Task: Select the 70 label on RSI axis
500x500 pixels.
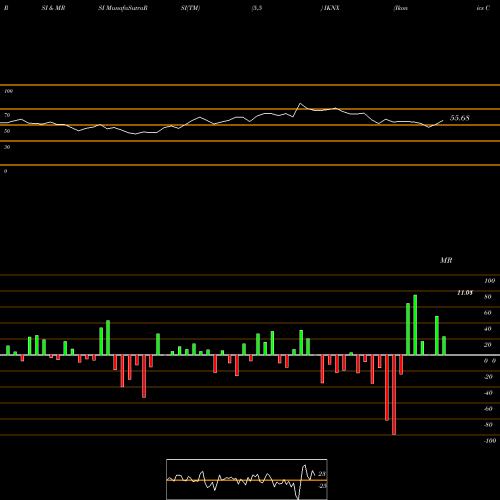Action: 7,115
